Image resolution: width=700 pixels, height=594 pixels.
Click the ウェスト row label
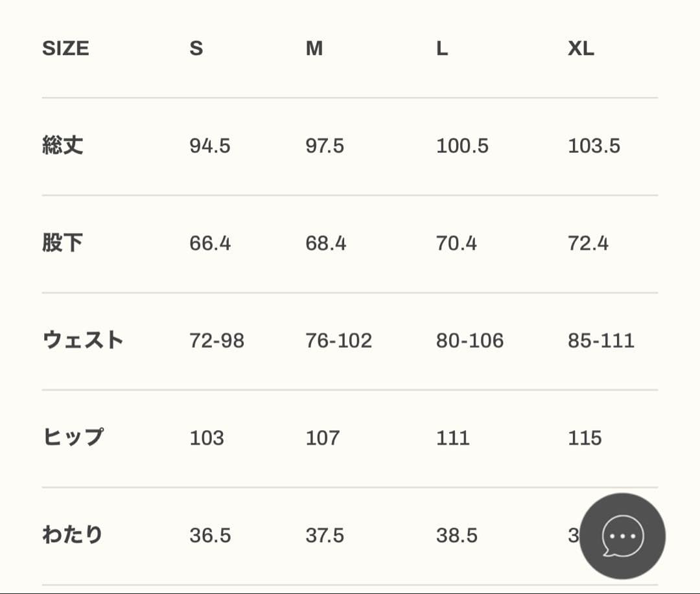[x=86, y=339]
